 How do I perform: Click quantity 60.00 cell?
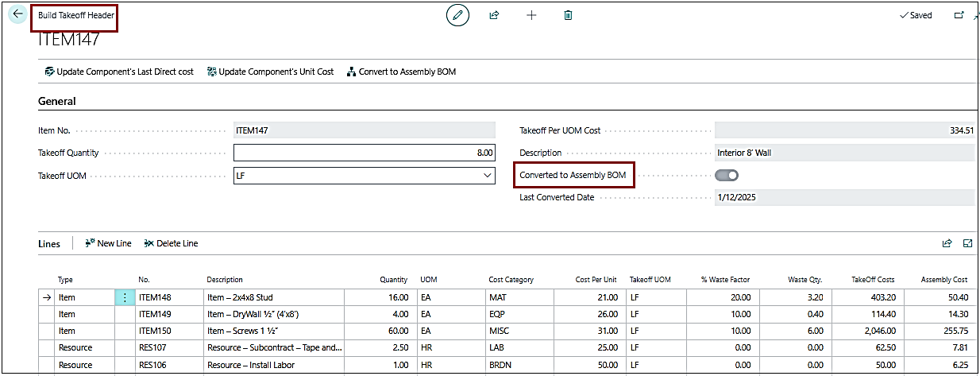coord(380,331)
